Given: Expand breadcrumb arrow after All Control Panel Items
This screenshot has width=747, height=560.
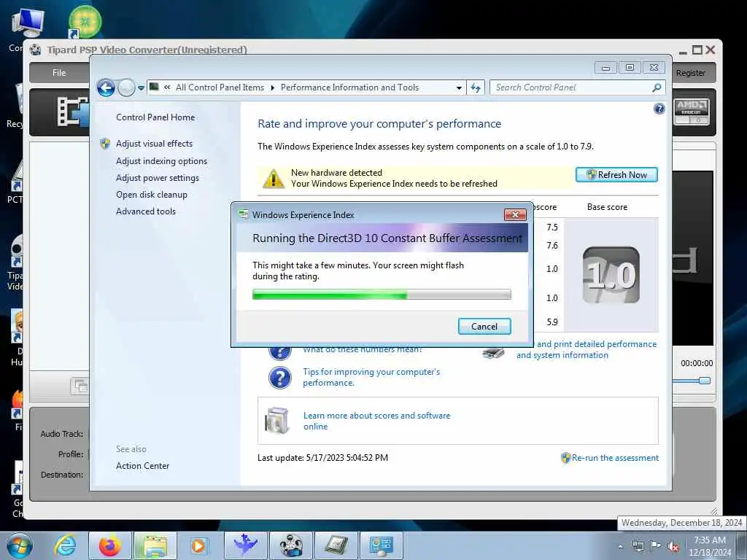Looking at the screenshot, I should coord(273,87).
